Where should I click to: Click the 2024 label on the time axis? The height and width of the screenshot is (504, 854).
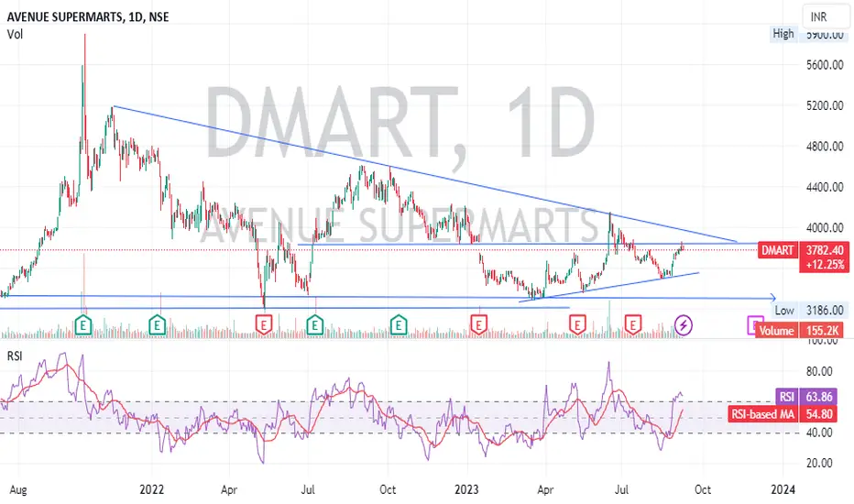click(783, 490)
